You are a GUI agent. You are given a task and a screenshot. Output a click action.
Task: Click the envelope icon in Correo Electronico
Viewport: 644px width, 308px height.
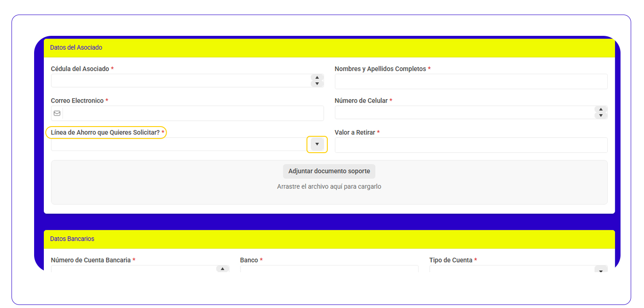(57, 113)
